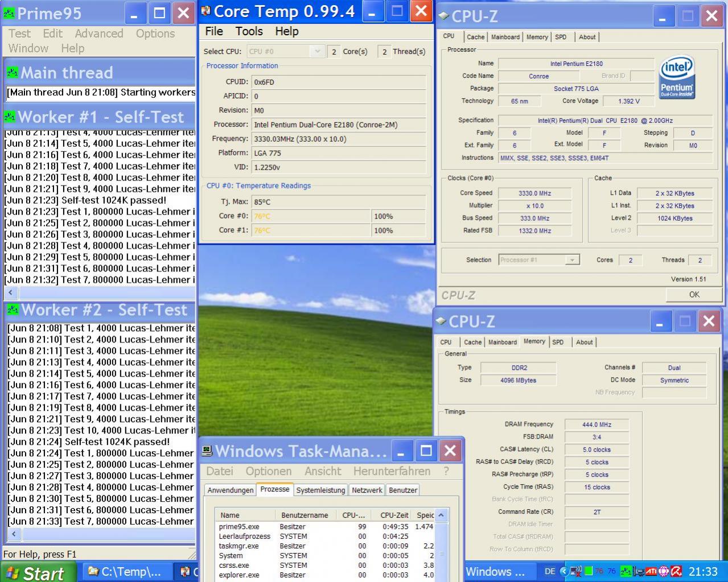This screenshot has height=582, width=728.
Task: Open the C:\Temp taskbar button
Action: [x=128, y=572]
